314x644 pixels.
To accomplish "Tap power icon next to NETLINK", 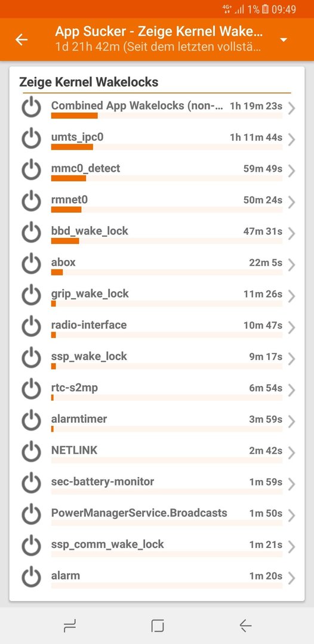I will (31, 452).
